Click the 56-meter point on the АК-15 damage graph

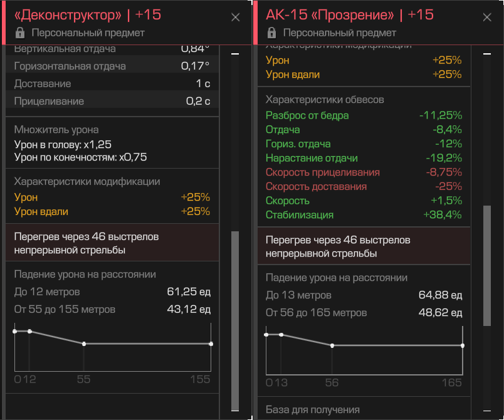point(332,345)
